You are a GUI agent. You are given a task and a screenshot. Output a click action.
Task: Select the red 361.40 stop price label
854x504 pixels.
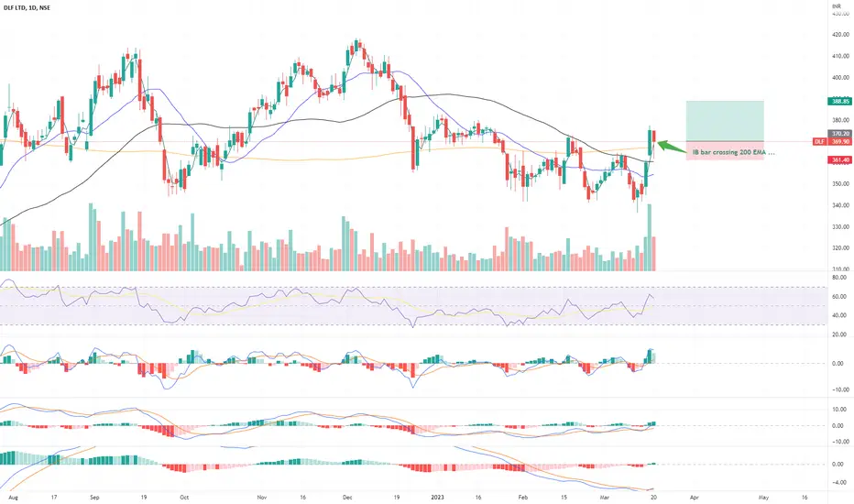(839, 160)
